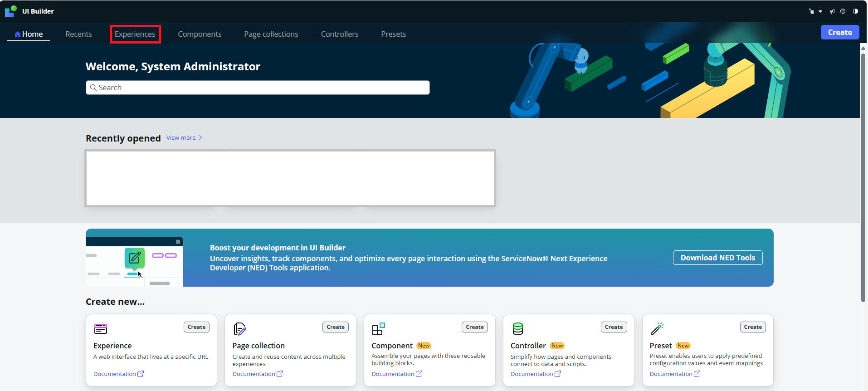Click Download NED Tools button

[x=717, y=258]
